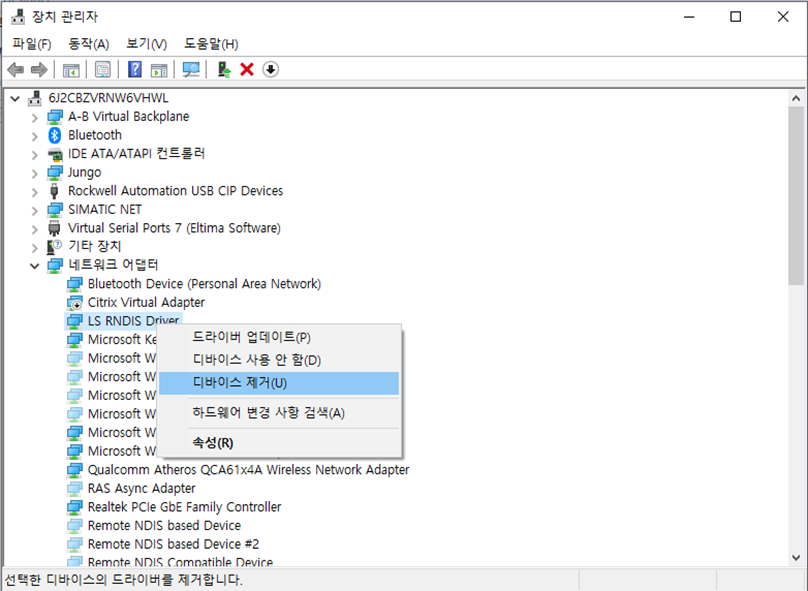Expand the Bluetooth category
The width and height of the screenshot is (808, 591).
32,134
